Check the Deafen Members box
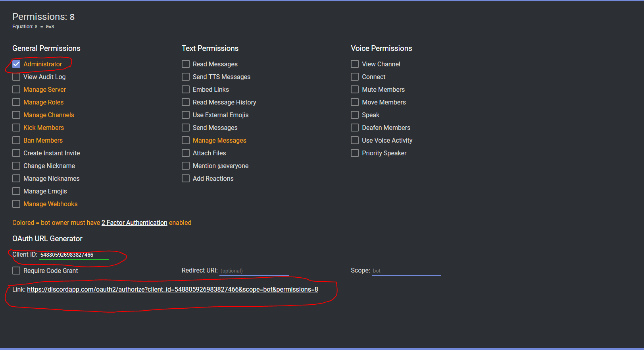644x350 pixels. pos(355,128)
